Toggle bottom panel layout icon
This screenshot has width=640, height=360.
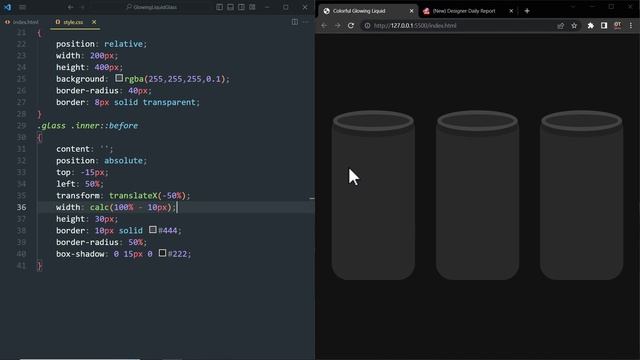click(x=231, y=7)
